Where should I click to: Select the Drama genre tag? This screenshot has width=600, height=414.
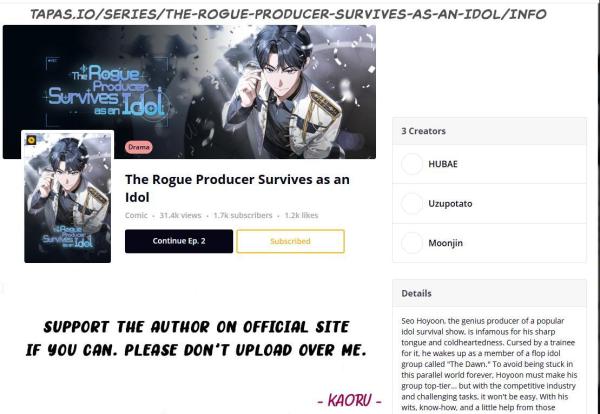point(139,147)
